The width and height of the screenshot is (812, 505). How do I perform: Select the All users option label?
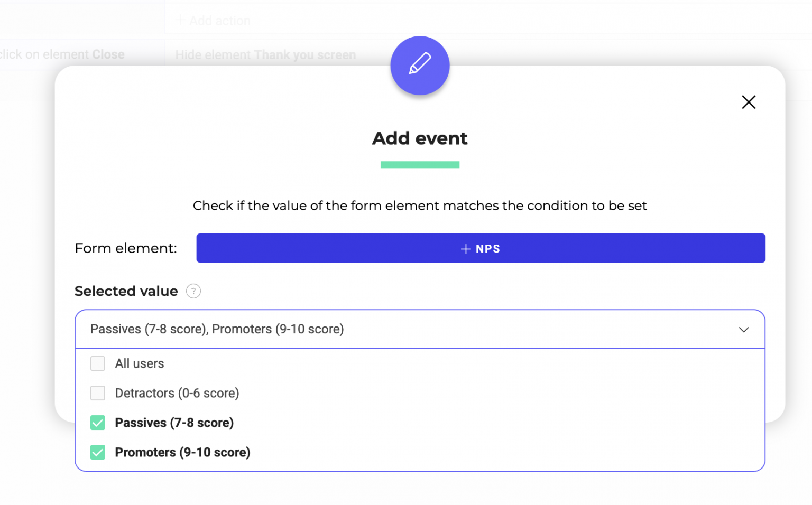[x=140, y=363]
